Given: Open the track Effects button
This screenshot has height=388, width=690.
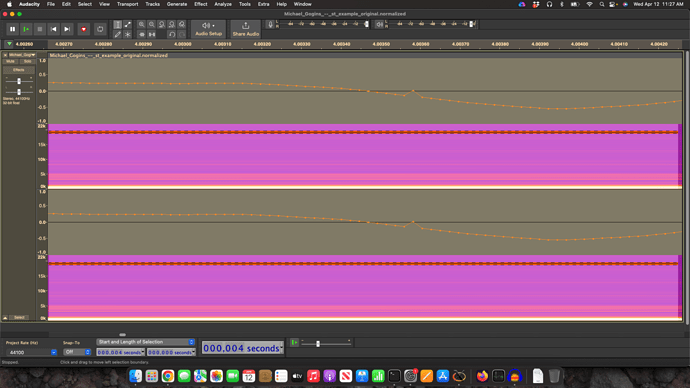Looking at the screenshot, I should pos(18,70).
